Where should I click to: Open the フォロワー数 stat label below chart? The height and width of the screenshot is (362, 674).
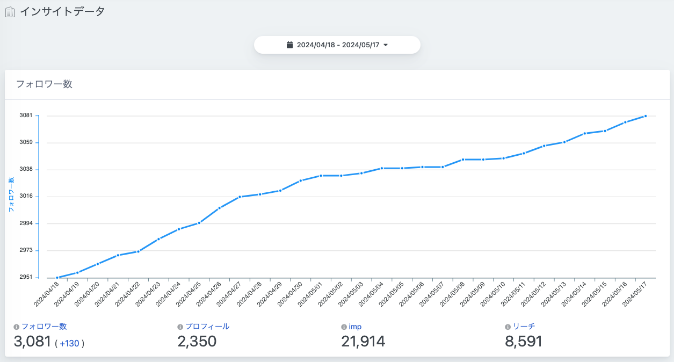[44, 327]
